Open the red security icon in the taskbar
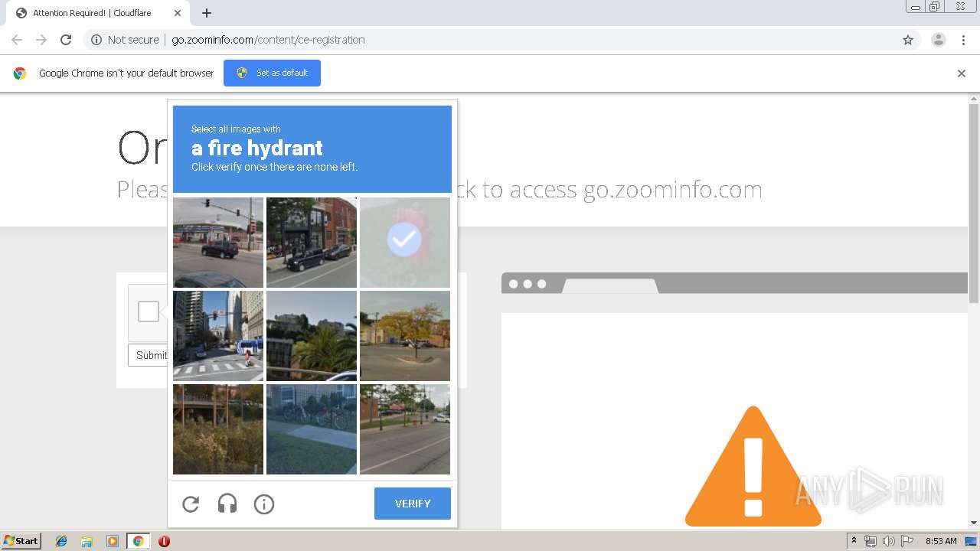 tap(164, 541)
